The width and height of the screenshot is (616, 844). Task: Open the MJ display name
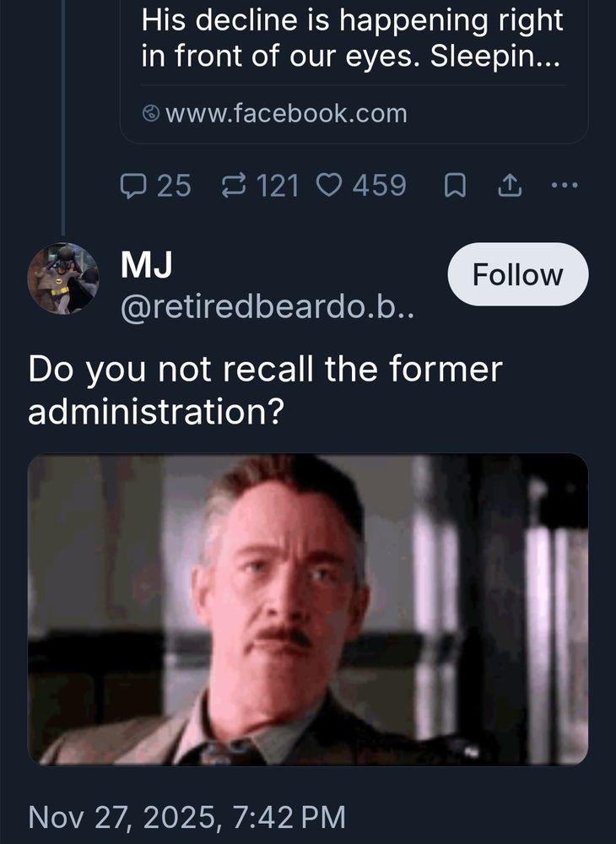[x=146, y=264]
